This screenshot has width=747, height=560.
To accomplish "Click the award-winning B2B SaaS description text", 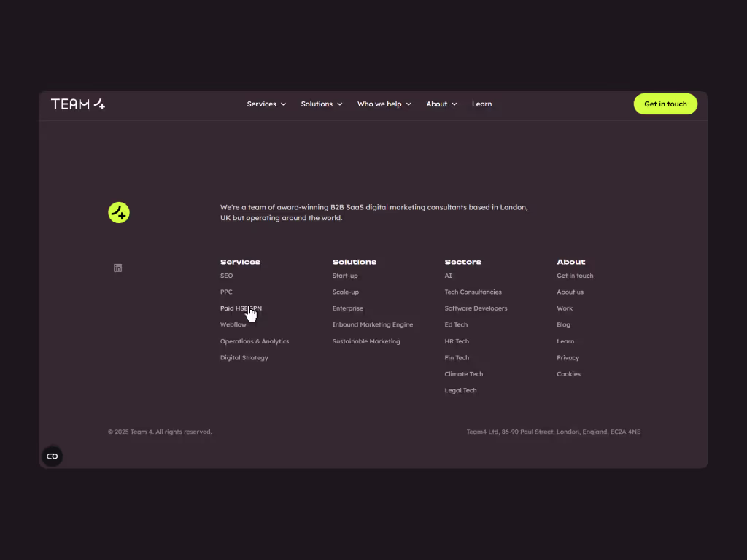I will (374, 212).
